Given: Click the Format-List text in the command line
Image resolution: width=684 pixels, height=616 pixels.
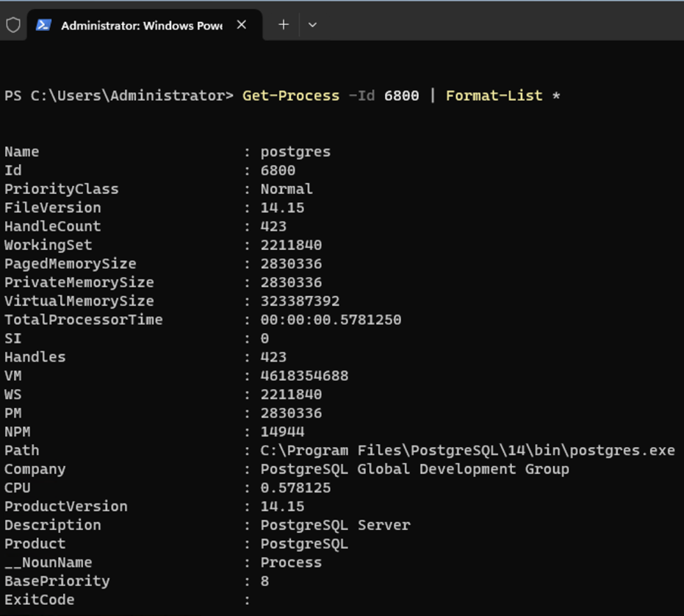Looking at the screenshot, I should tap(494, 96).
